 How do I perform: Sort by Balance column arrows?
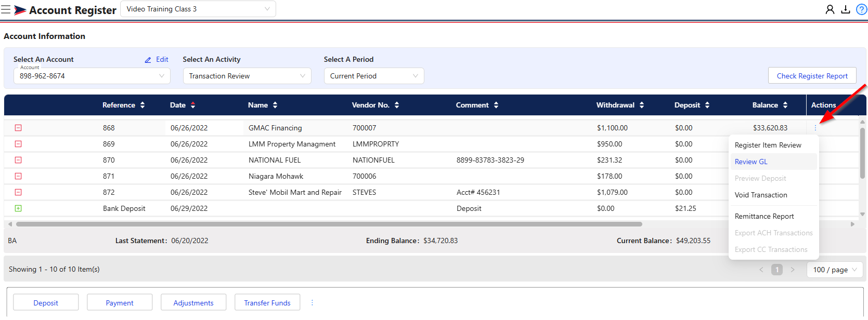coord(785,105)
